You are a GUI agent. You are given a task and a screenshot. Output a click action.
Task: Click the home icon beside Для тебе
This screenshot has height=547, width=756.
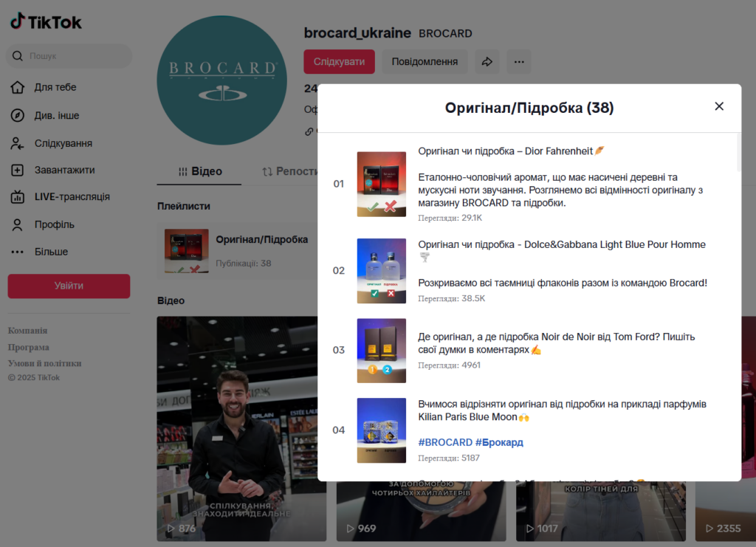pyautogui.click(x=18, y=87)
